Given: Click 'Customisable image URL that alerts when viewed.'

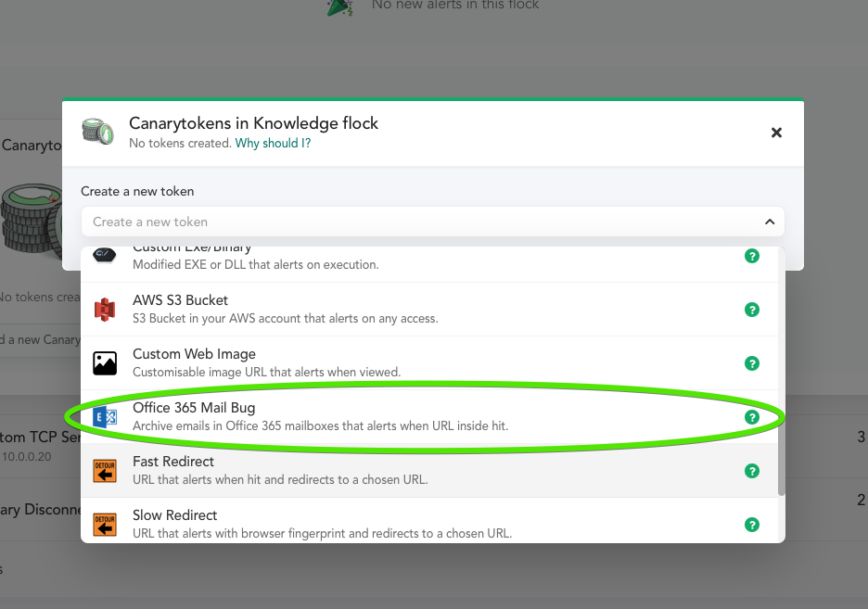Looking at the screenshot, I should coord(266,373).
